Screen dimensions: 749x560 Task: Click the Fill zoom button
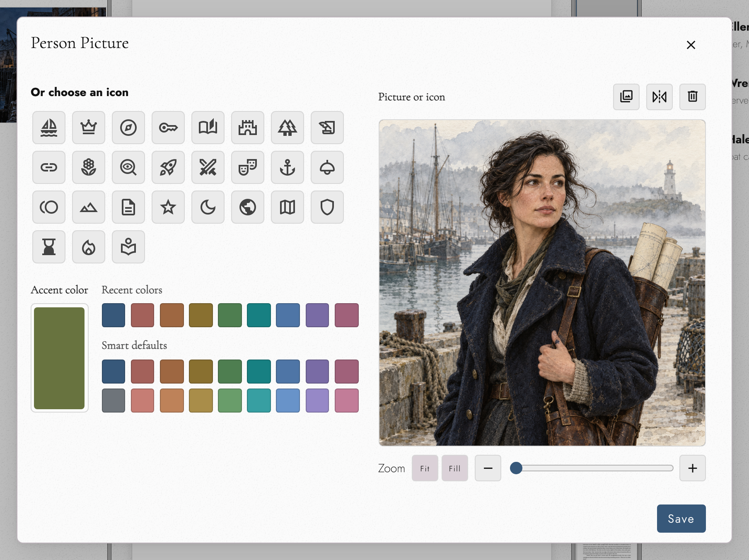455,468
